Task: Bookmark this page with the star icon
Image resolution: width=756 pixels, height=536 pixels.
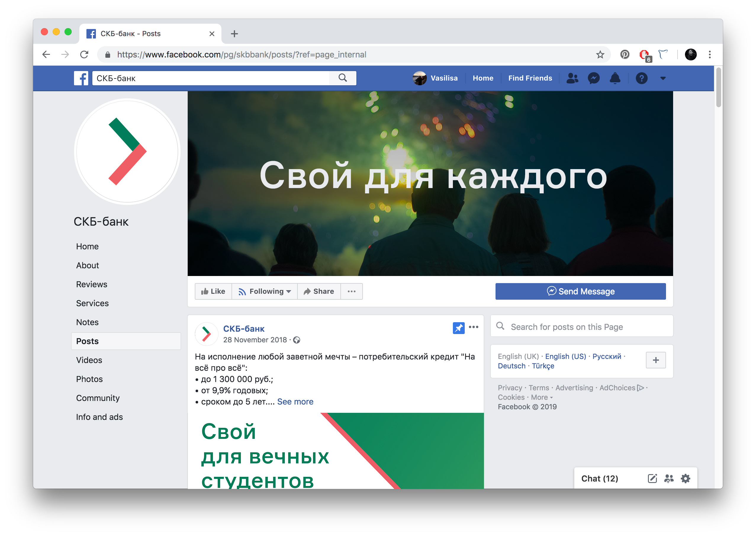Action: (600, 54)
